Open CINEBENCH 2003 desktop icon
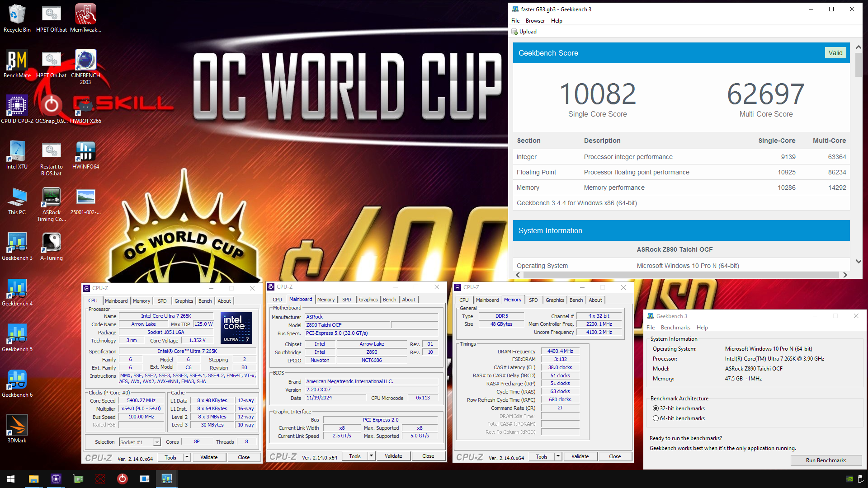 (85, 67)
